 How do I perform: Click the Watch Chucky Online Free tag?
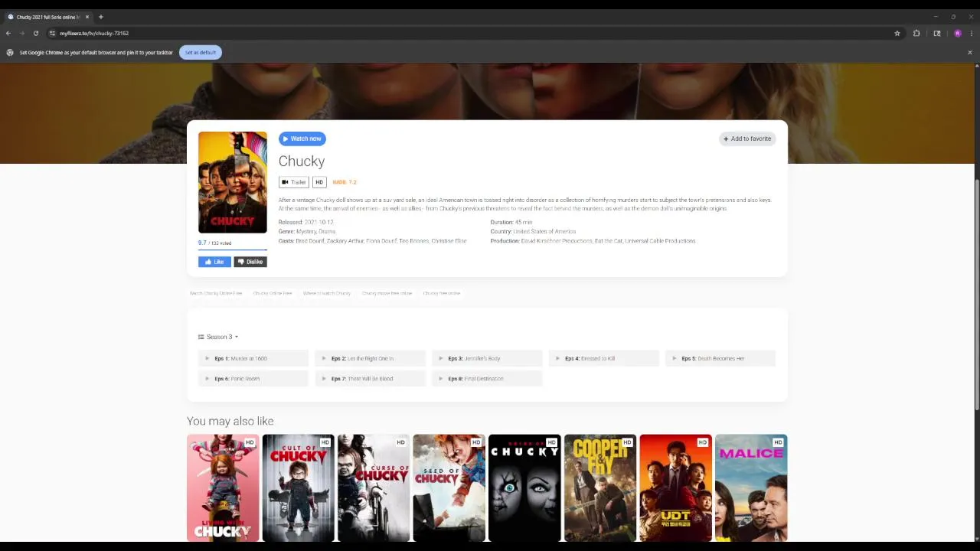(216, 293)
